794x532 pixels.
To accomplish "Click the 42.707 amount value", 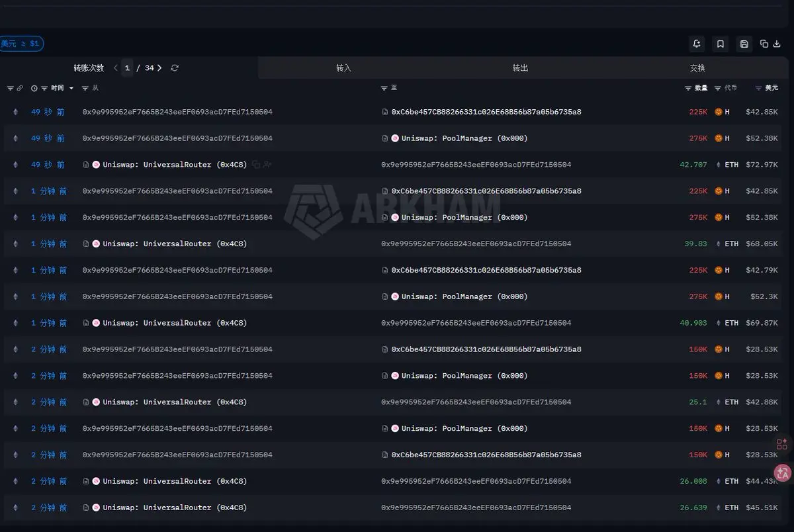I will coord(693,165).
